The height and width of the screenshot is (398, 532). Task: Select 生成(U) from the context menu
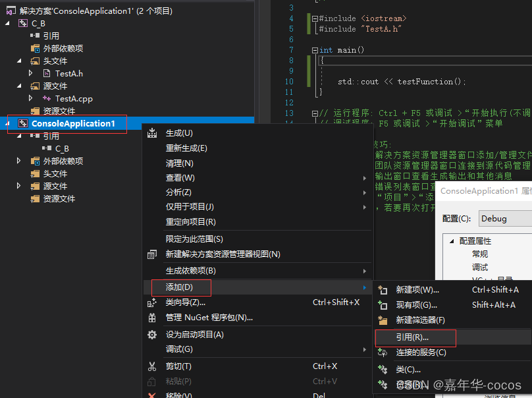257,133
